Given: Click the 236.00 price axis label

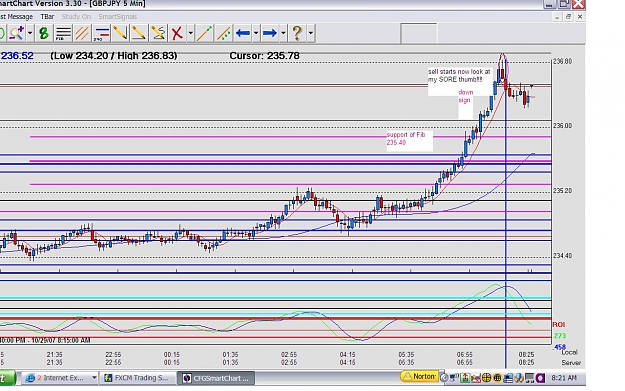Looking at the screenshot, I should coord(562,125).
